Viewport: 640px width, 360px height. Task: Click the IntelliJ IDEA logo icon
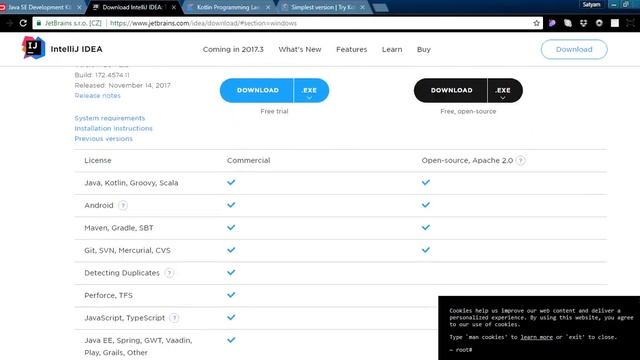click(33, 48)
